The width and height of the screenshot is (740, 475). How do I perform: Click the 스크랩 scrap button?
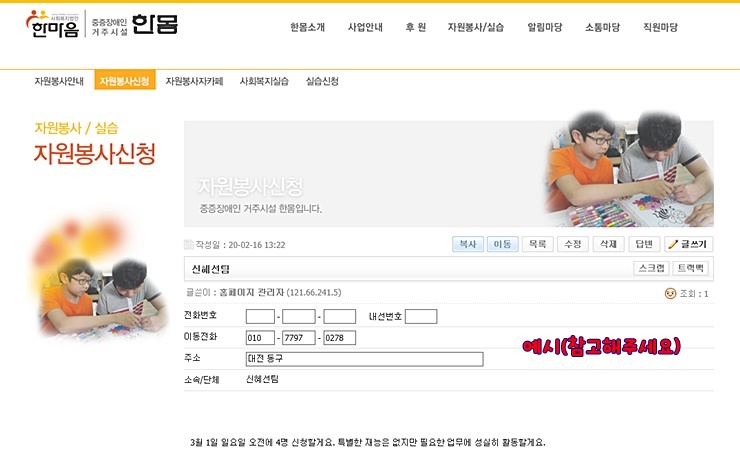(651, 268)
